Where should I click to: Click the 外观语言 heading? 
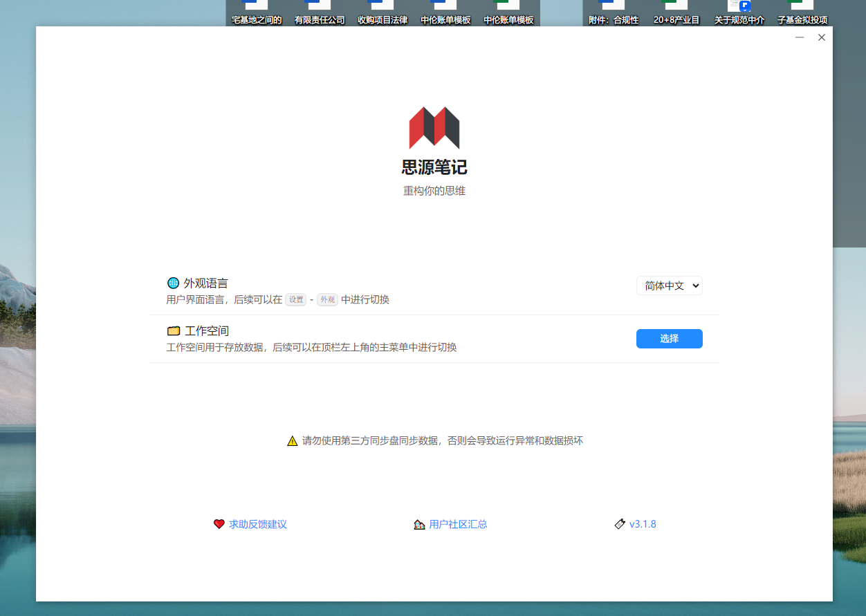[206, 283]
